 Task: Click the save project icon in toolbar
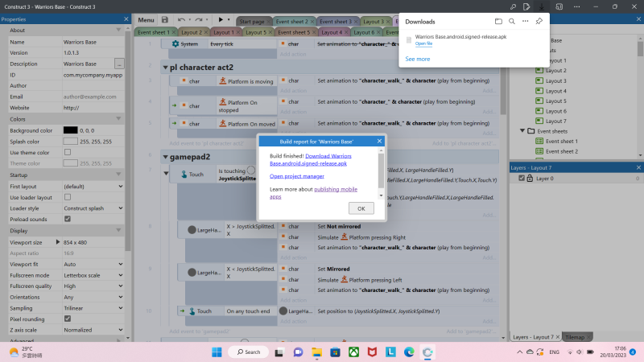165,19
